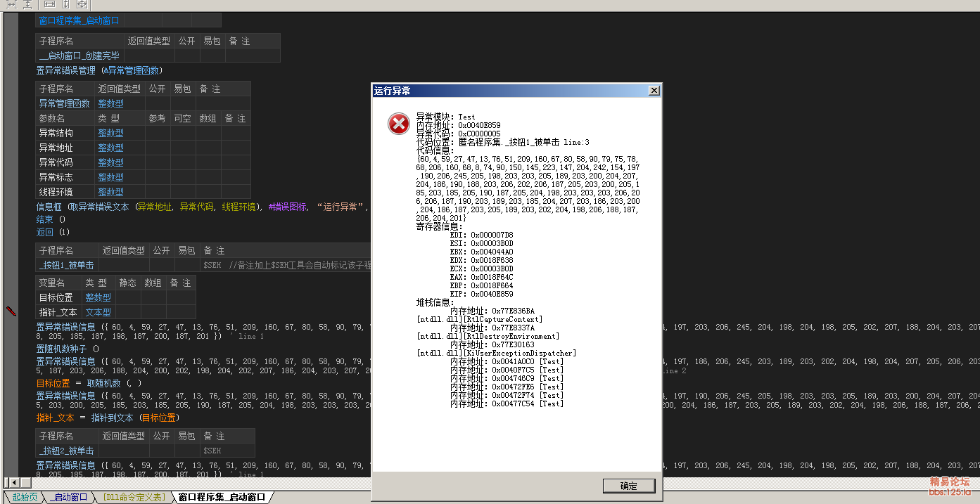
Task: Open the [Dll命令定义表] tab
Action: coord(134,497)
